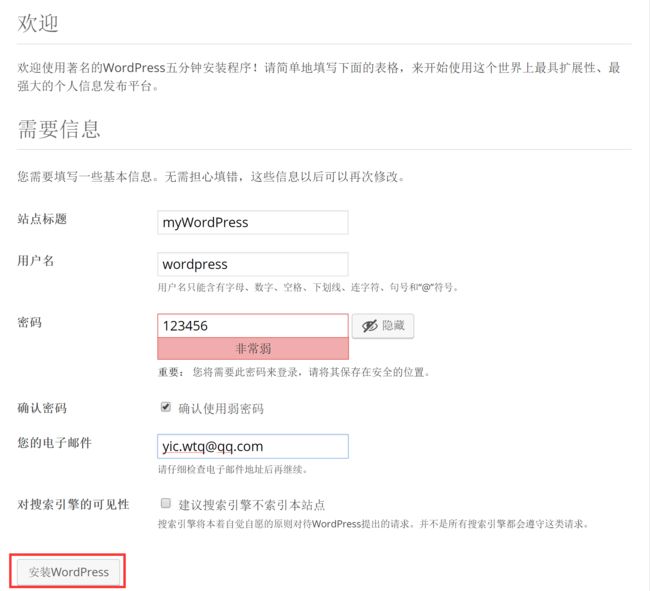
Task: Click the 欢迎 heading
Action: tap(38, 23)
